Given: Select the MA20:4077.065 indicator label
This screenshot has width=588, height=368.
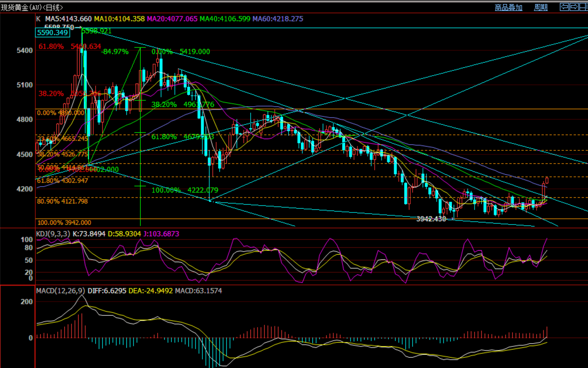Looking at the screenshot, I should (x=172, y=19).
